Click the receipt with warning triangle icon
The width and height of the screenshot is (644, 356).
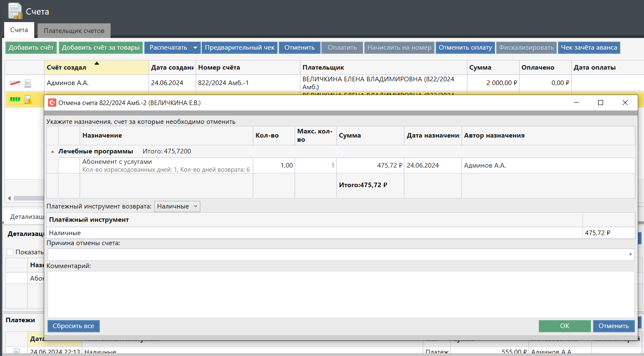(x=28, y=100)
